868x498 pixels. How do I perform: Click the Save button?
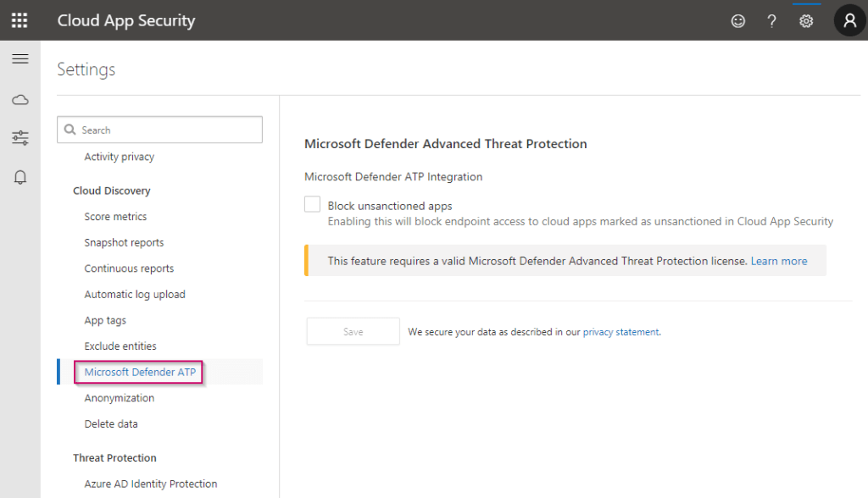point(353,332)
